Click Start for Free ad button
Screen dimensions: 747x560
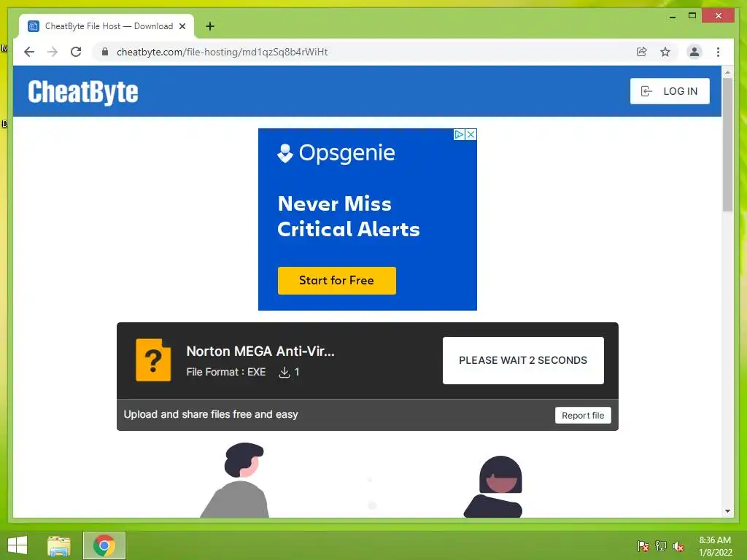[x=336, y=281]
